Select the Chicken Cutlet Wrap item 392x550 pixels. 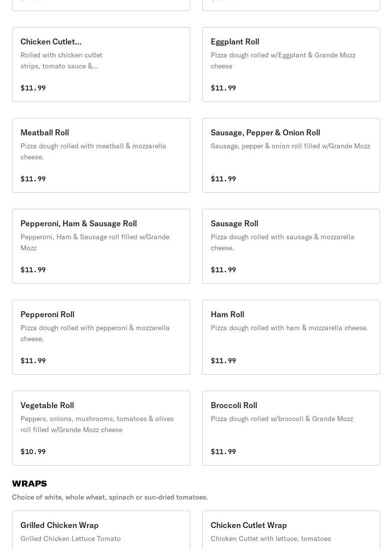point(249,525)
